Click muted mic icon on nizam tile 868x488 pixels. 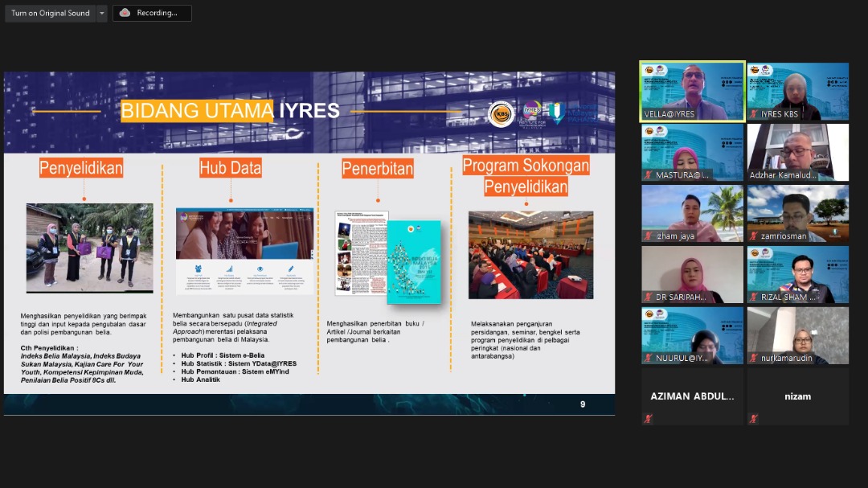pyautogui.click(x=754, y=418)
